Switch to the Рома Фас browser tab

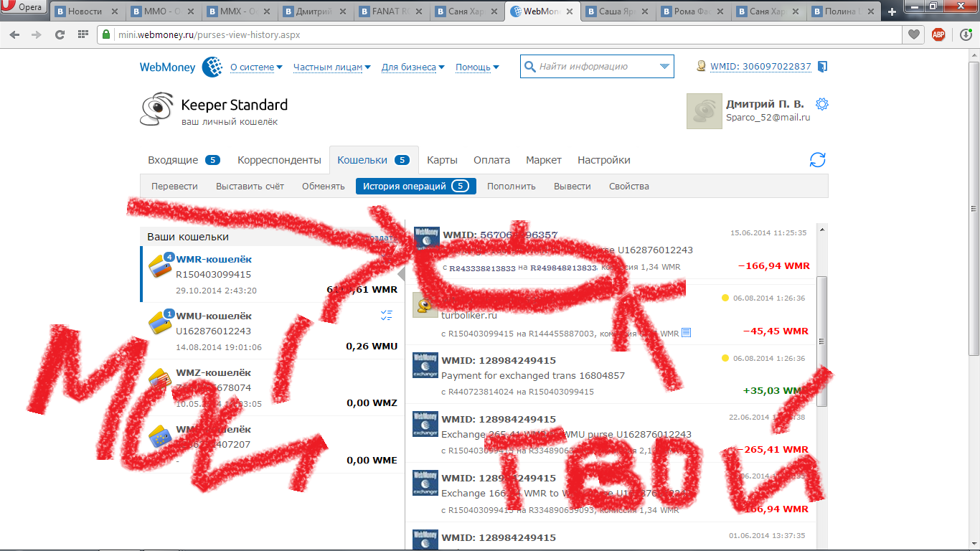(692, 12)
